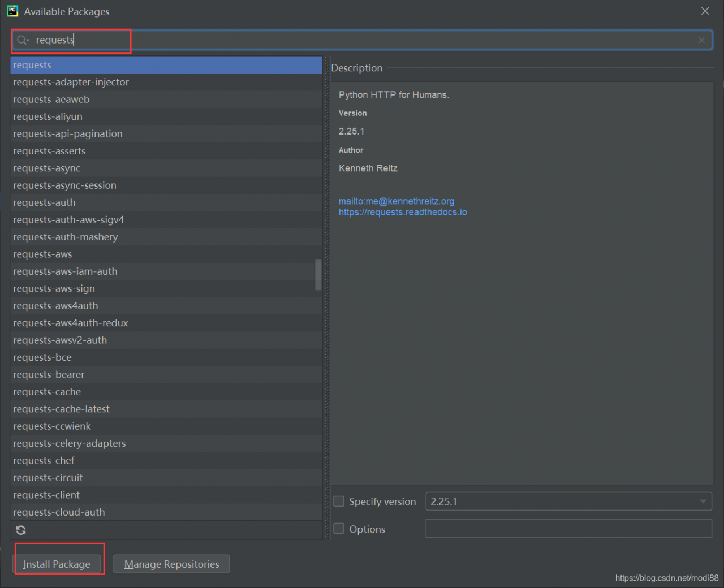
Task: Select the requests-auth package
Action: point(166,202)
